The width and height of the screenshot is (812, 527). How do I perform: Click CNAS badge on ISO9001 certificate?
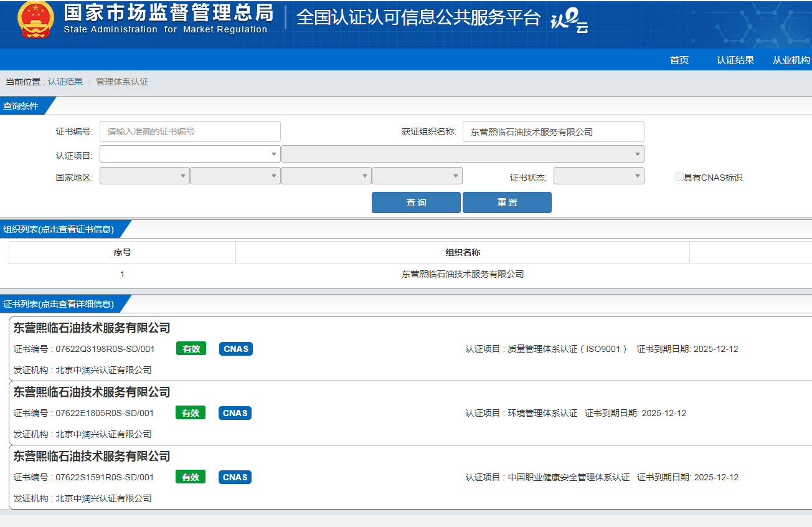point(235,349)
